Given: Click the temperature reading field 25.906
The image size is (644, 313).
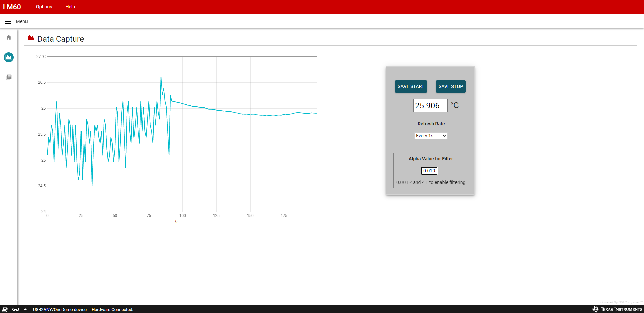Looking at the screenshot, I should click(x=430, y=105).
